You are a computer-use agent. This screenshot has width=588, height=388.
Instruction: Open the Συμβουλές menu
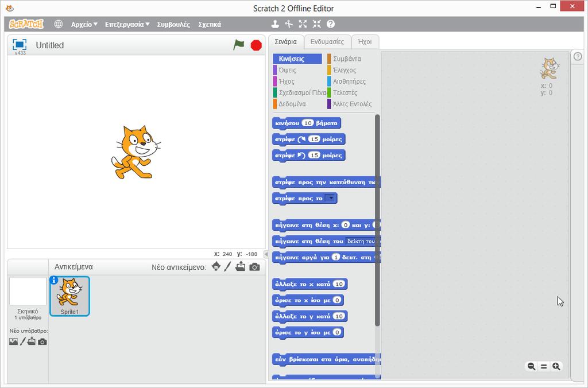pyautogui.click(x=173, y=24)
